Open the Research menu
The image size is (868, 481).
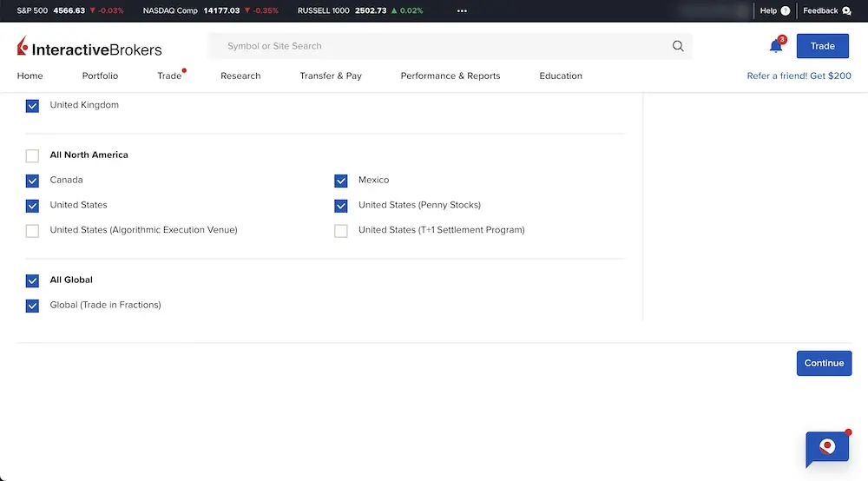(x=240, y=76)
